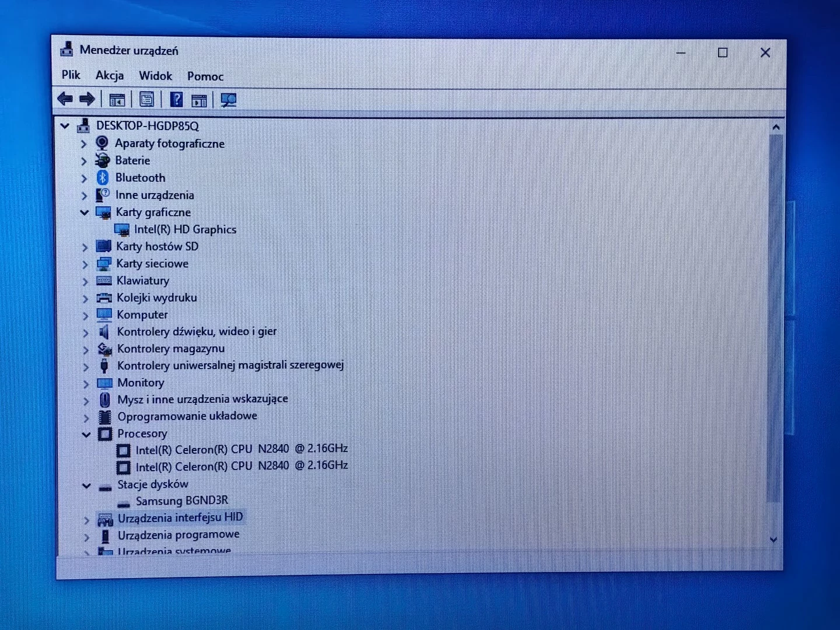This screenshot has height=630, width=840.
Task: Click the Kontrolery dźwięku speaker icon
Action: pyautogui.click(x=104, y=332)
